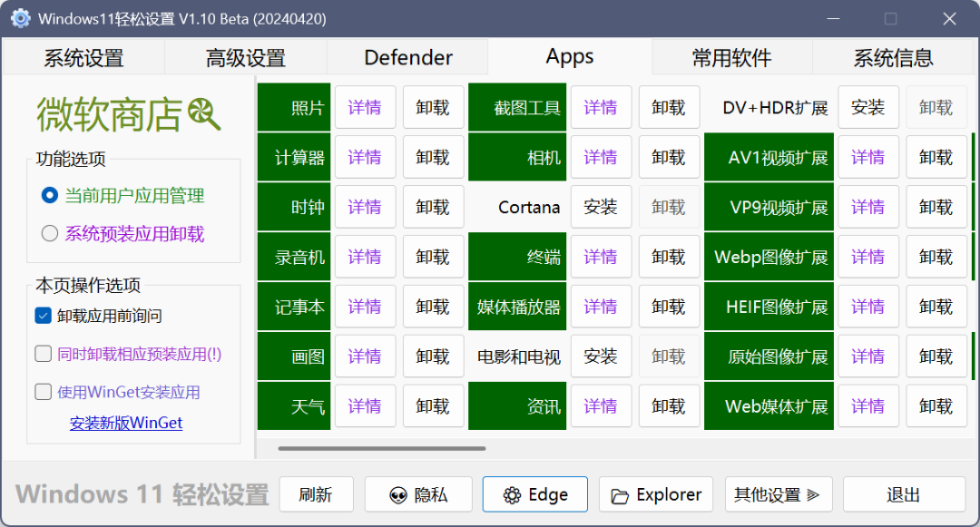980x527 pixels.
Task: Click the gear app icon in title bar
Action: 21,19
